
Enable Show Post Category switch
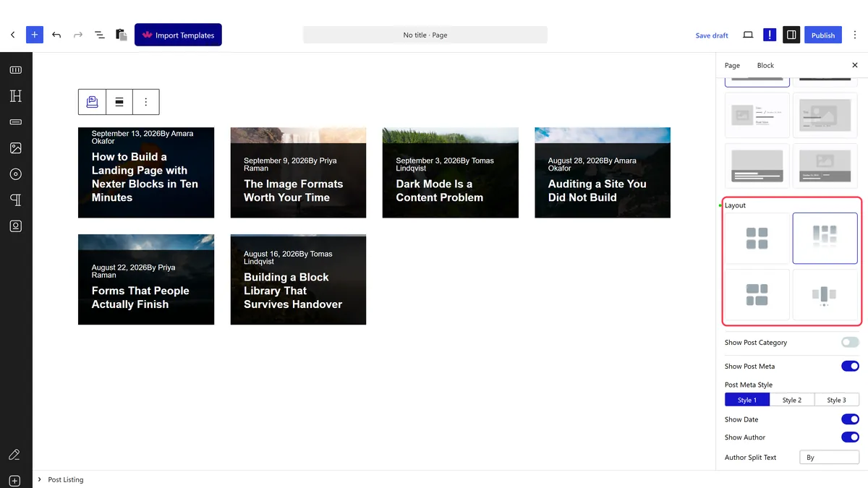[x=850, y=343]
